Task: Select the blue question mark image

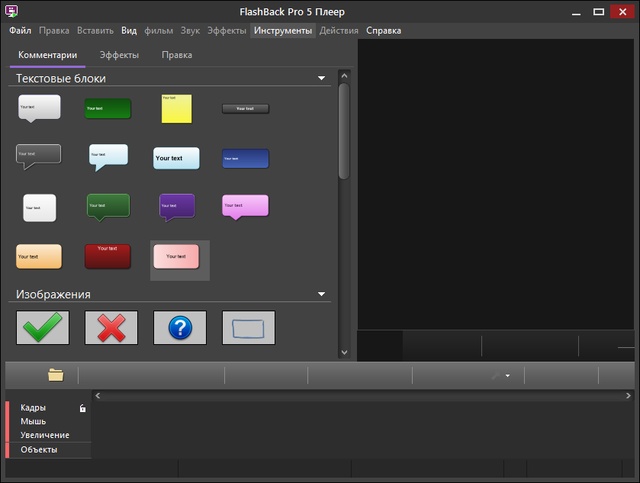Action: (x=180, y=328)
